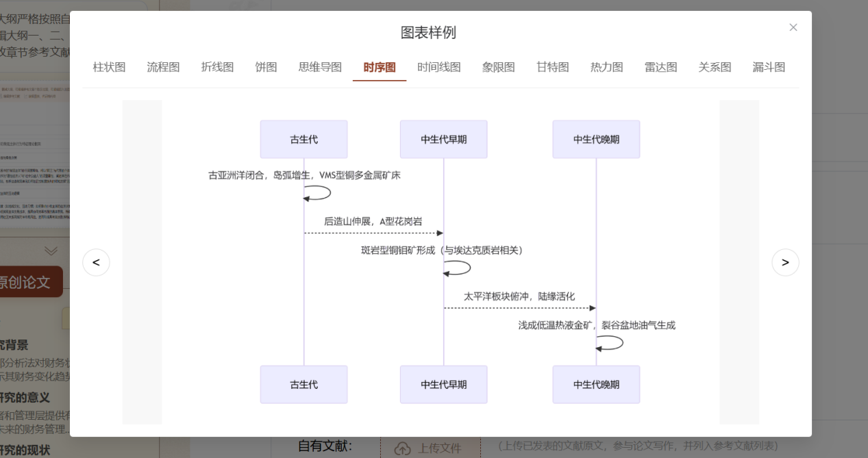The image size is (868, 458).
Task: Switch to the 象限图 tab
Action: [x=499, y=67]
